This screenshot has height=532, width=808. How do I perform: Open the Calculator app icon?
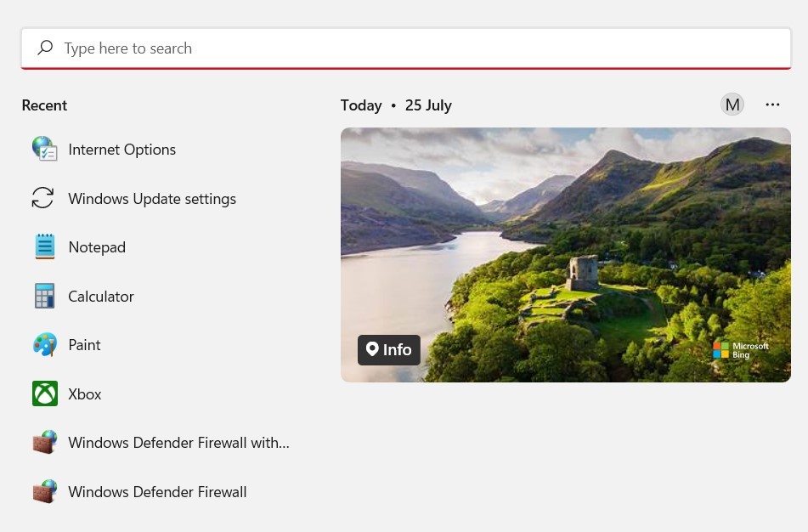45,296
